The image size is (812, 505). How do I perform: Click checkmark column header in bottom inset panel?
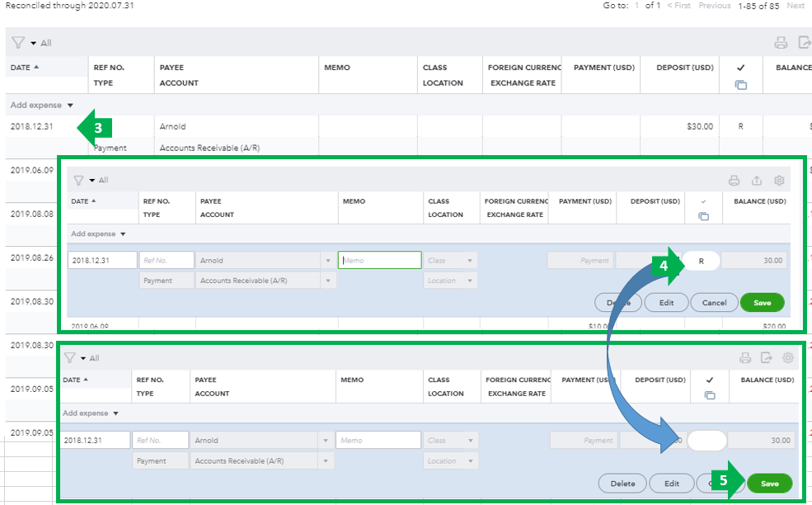coord(710,380)
